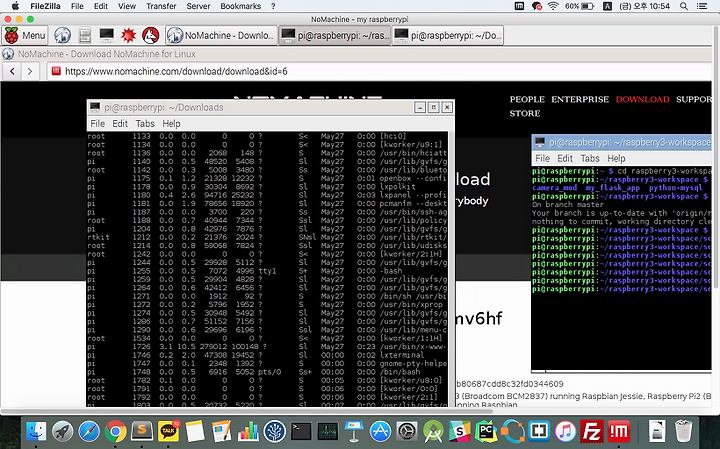Screen dimensions: 720x449
Task: Open Safari from the Dock
Action: 89,432
